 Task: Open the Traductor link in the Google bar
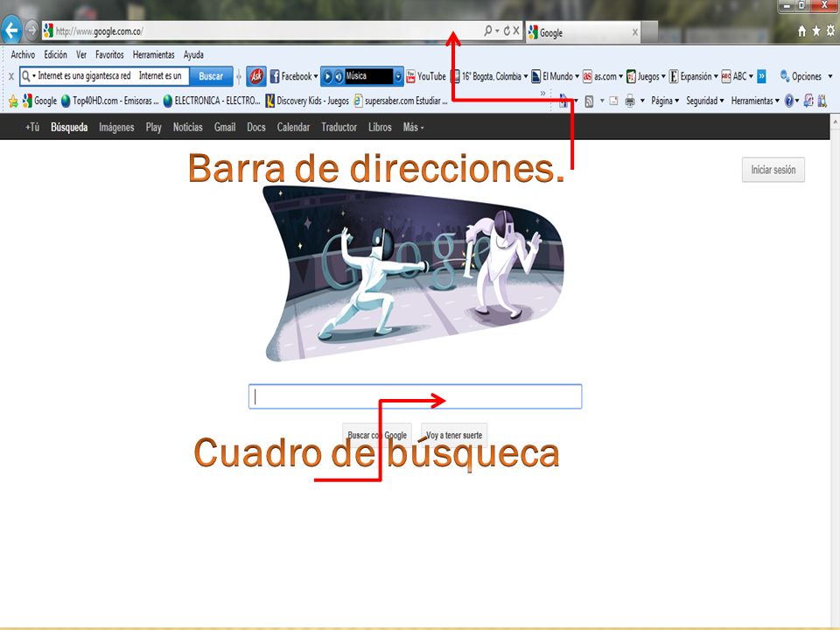339,128
